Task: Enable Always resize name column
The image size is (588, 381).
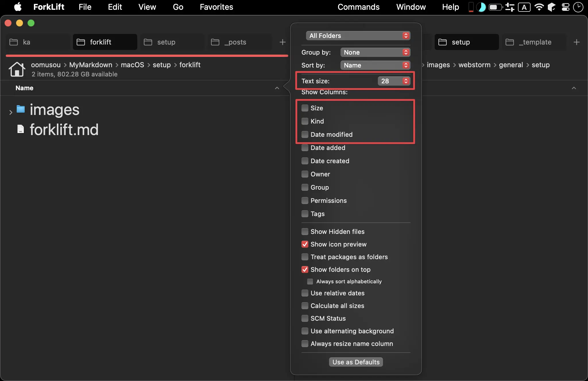Action: coord(305,344)
